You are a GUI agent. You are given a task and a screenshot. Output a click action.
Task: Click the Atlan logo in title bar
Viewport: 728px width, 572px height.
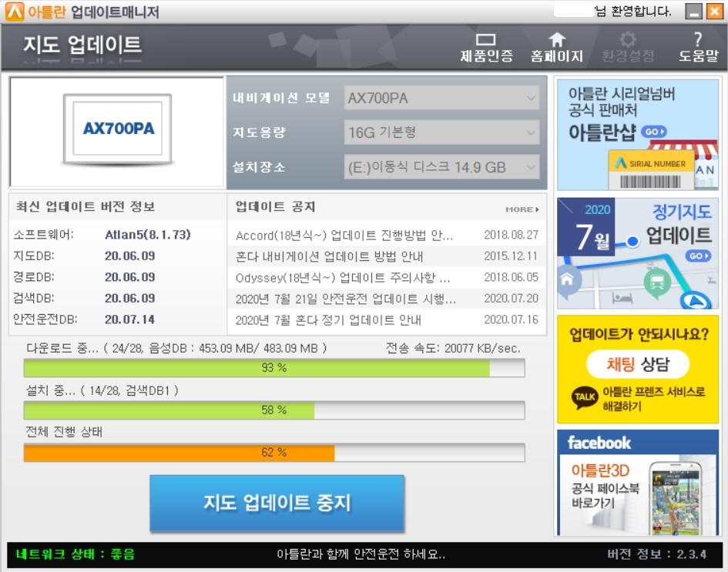pos(15,12)
